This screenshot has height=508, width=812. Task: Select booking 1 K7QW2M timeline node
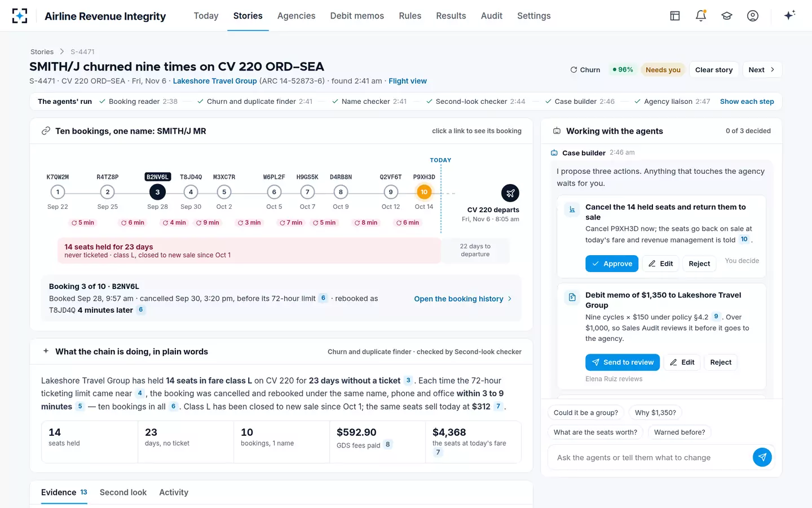coord(58,192)
